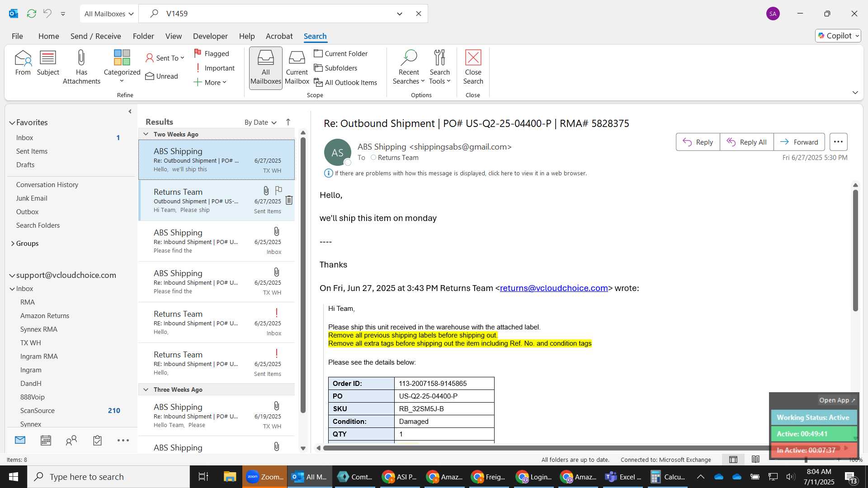Click Reply All button
The width and height of the screenshot is (868, 488).
pyautogui.click(x=746, y=142)
